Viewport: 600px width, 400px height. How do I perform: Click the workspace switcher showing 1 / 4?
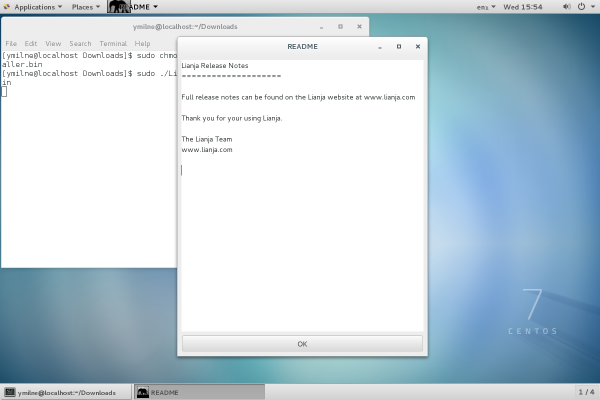click(586, 392)
